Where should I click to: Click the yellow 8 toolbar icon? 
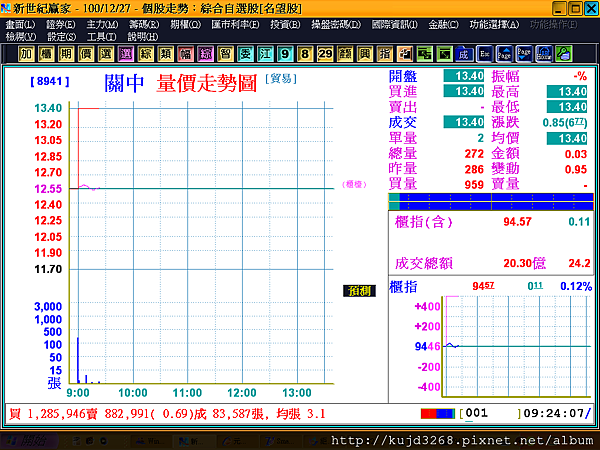tap(305, 54)
